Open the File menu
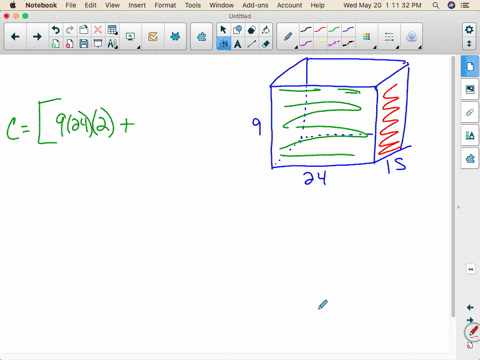Screen dimensions: 480x360 [71, 5]
